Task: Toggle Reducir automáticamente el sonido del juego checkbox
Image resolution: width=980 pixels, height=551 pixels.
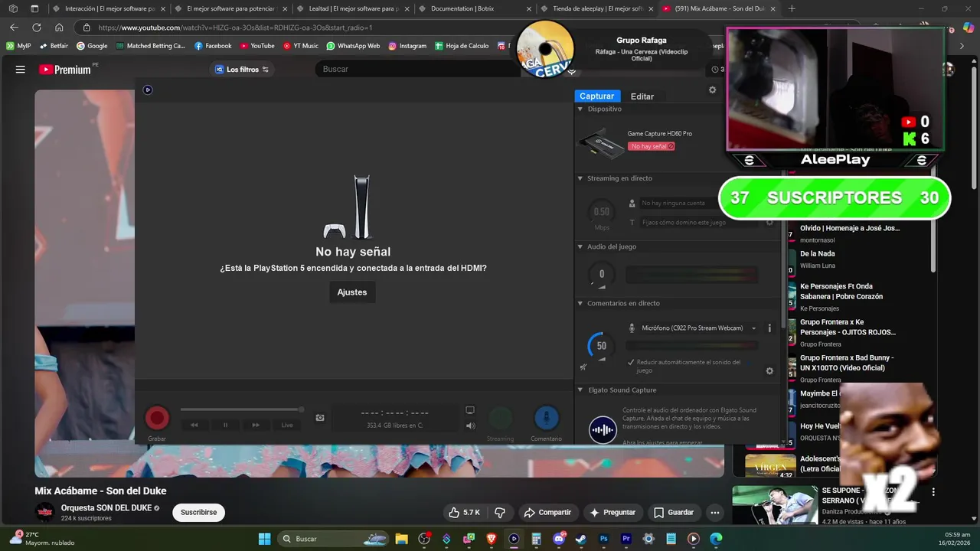Action: coord(631,363)
